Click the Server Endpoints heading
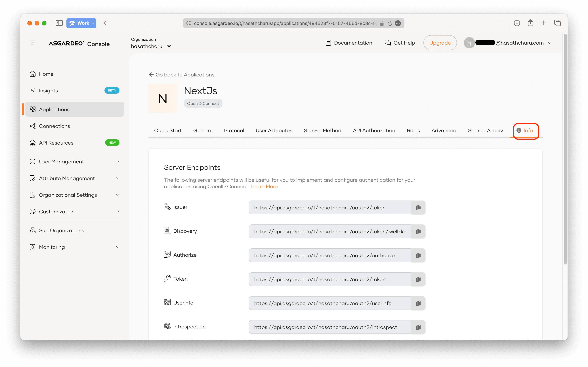This screenshot has width=588, height=367. 192,168
